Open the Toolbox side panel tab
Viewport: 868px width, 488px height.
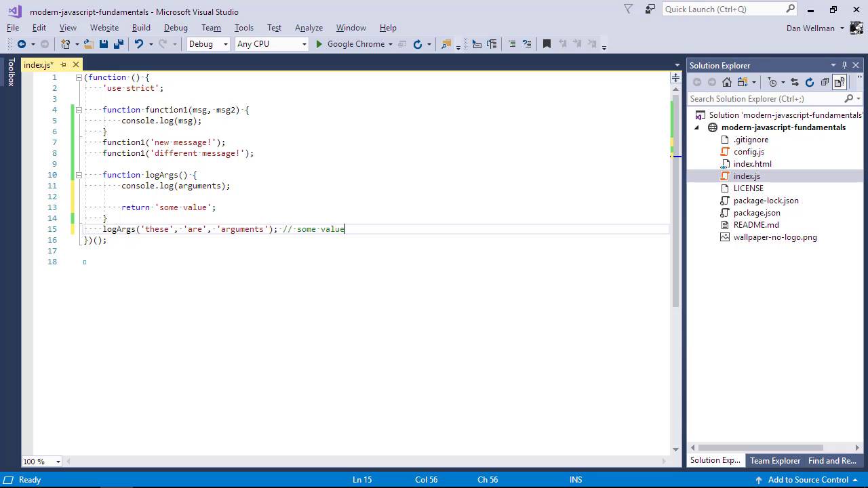pyautogui.click(x=10, y=72)
